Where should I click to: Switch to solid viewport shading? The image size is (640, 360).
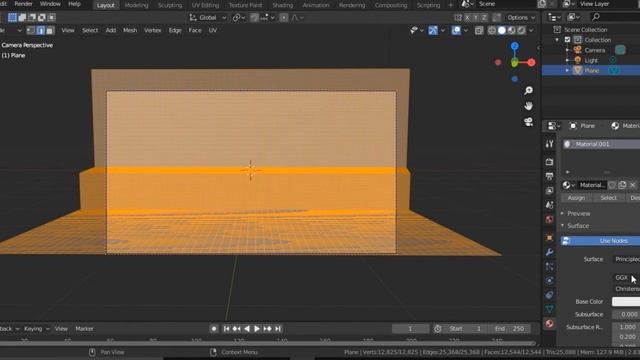tap(502, 30)
